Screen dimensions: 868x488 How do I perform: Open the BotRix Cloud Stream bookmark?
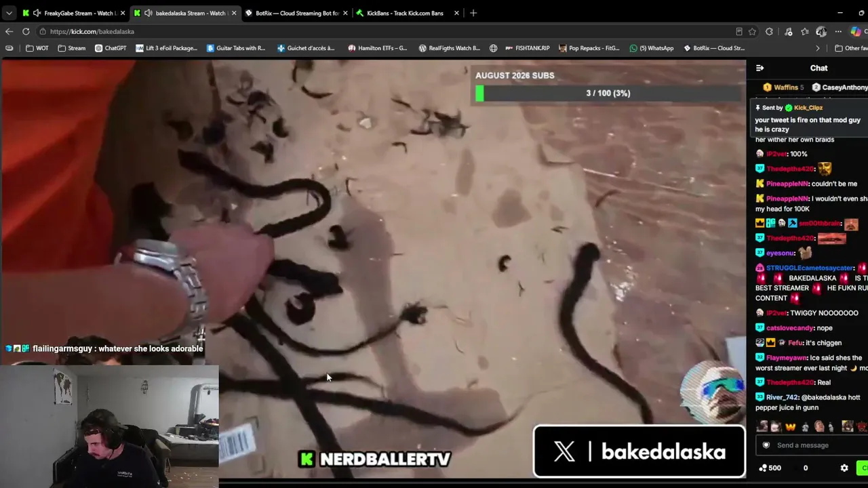pyautogui.click(x=714, y=48)
